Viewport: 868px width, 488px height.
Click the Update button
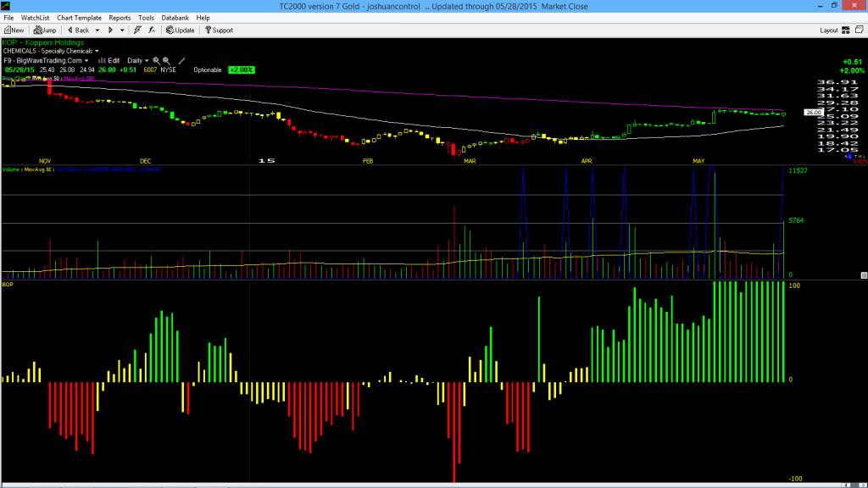pyautogui.click(x=181, y=30)
